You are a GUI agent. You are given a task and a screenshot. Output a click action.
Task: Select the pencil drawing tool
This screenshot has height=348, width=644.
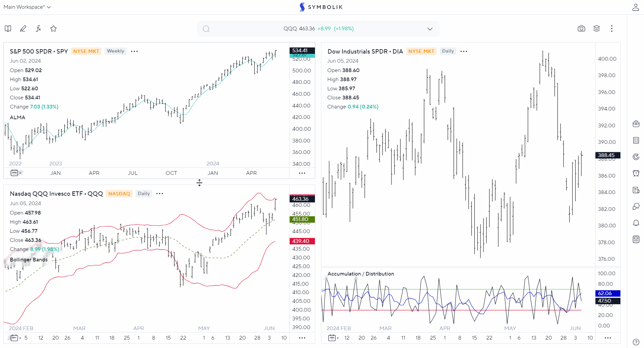point(23,29)
